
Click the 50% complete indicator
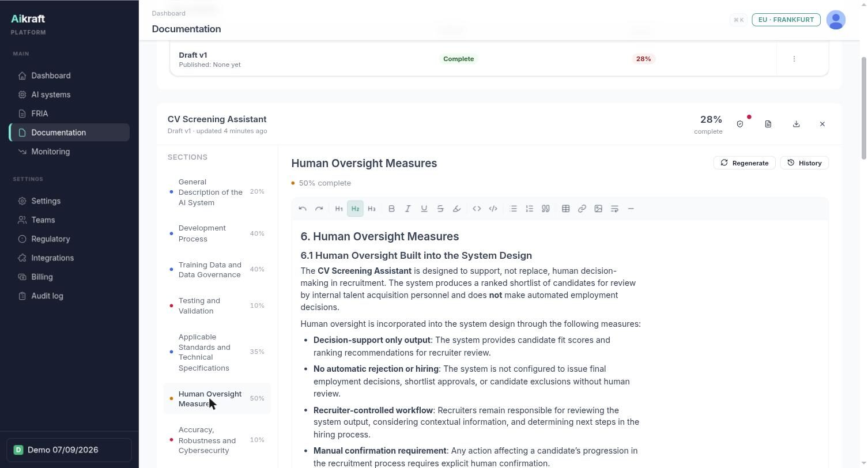coord(321,183)
